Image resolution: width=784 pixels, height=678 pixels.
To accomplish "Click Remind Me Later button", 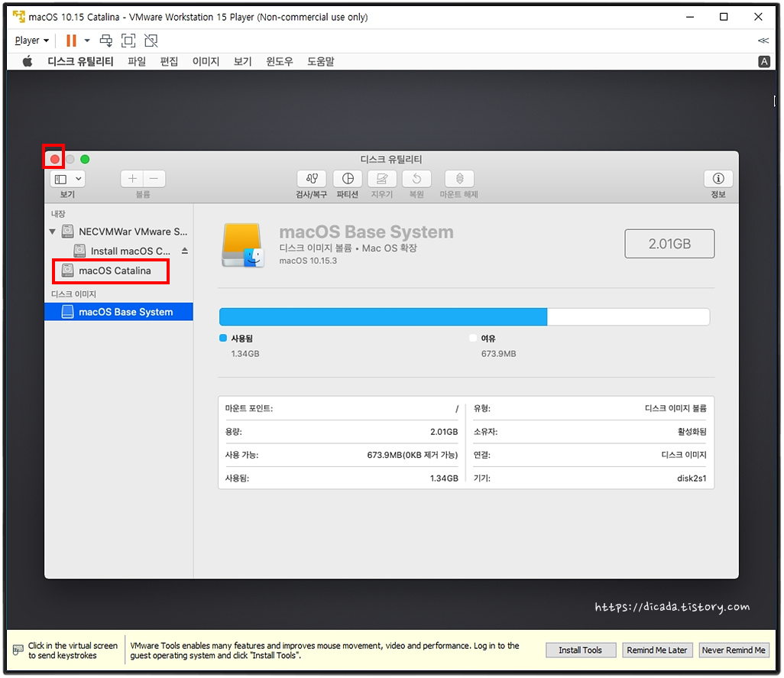I will point(657,650).
